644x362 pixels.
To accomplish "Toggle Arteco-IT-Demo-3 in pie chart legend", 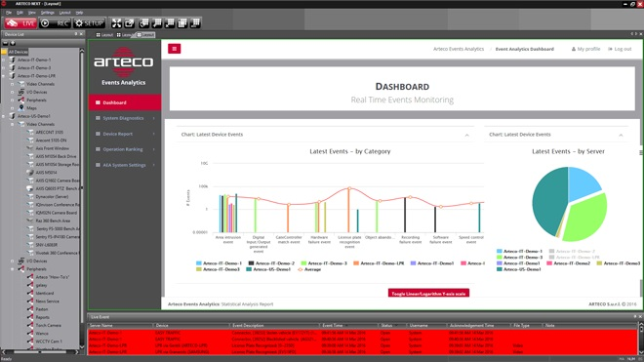I will (x=519, y=257).
